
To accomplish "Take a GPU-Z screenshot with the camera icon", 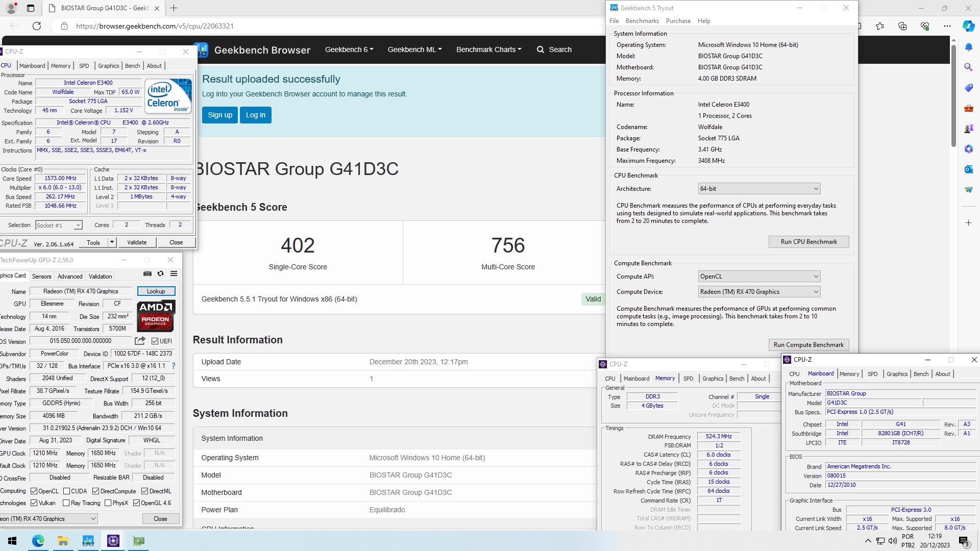I will [x=148, y=273].
